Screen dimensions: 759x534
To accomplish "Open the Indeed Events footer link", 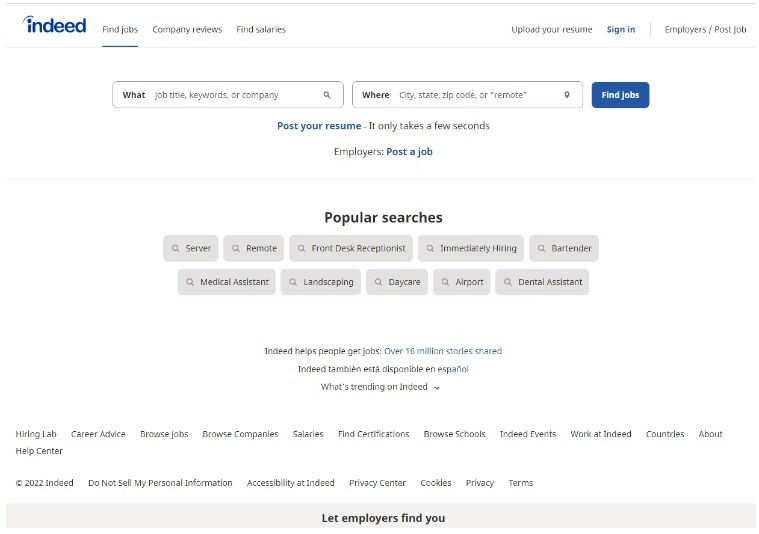I will click(x=528, y=434).
